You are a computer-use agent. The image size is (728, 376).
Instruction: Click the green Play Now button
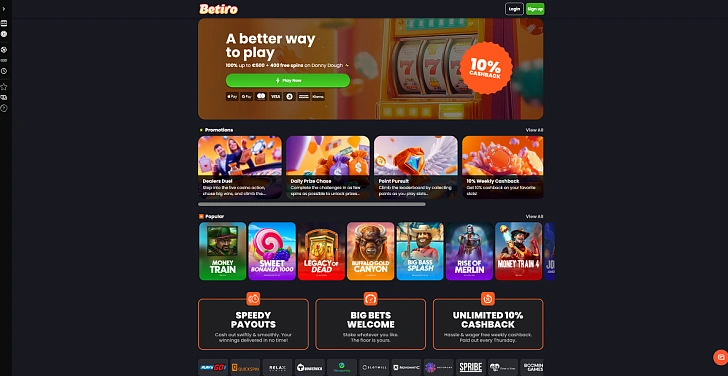click(x=288, y=80)
